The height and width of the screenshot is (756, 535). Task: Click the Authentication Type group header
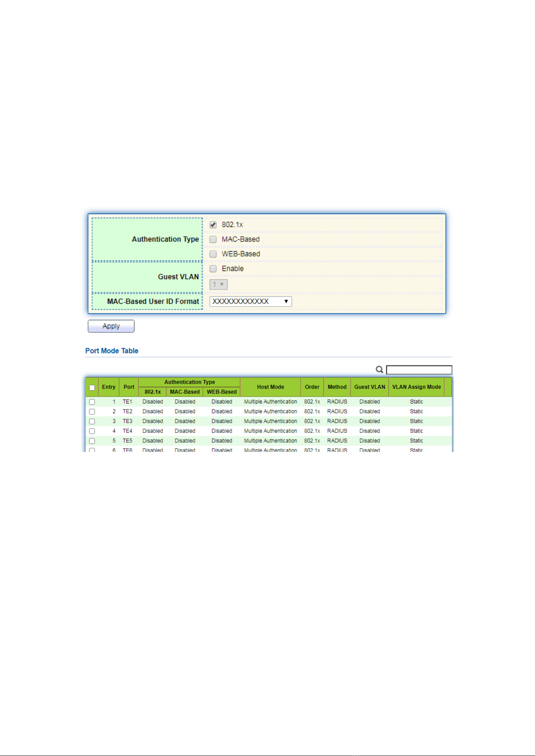click(x=190, y=382)
